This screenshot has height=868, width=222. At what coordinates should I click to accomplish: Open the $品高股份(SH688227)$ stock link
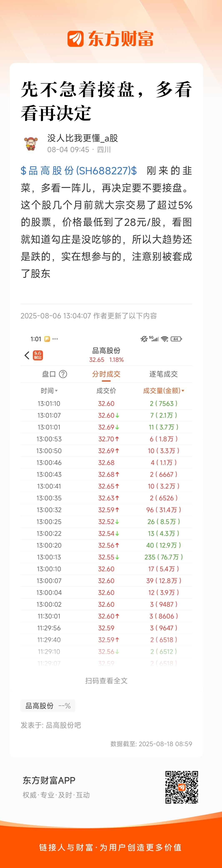pos(79,171)
